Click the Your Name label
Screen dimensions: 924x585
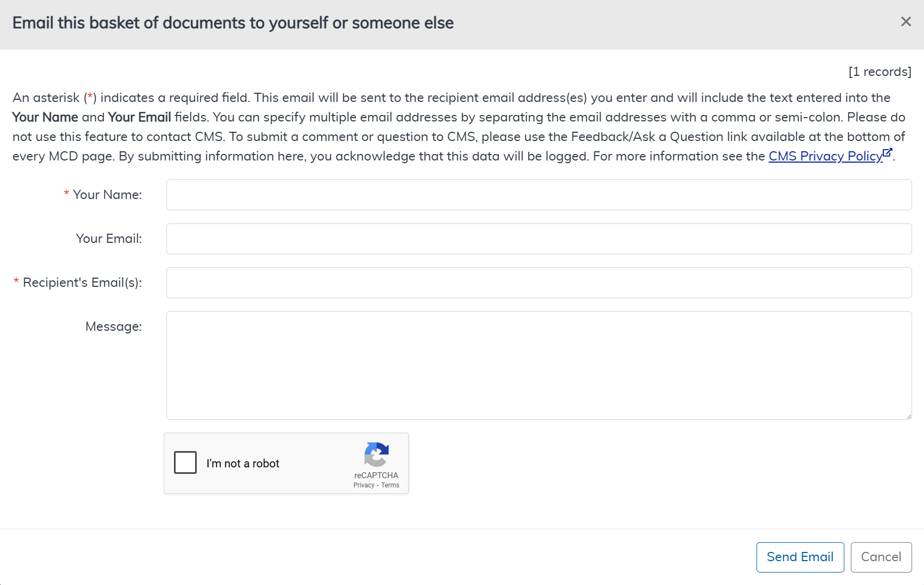107,195
